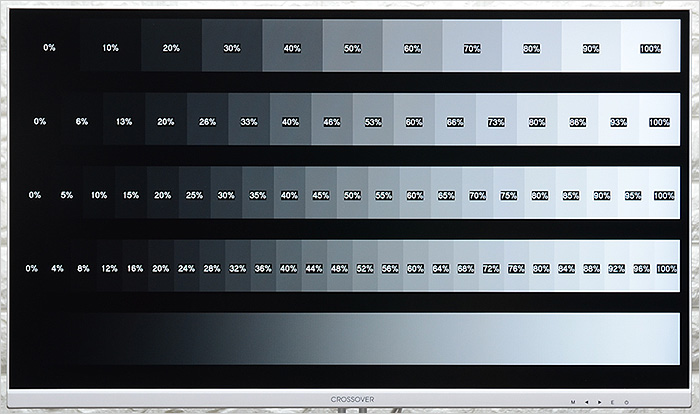
Task: Pick the 45% gray swatch
Action: tap(320, 195)
